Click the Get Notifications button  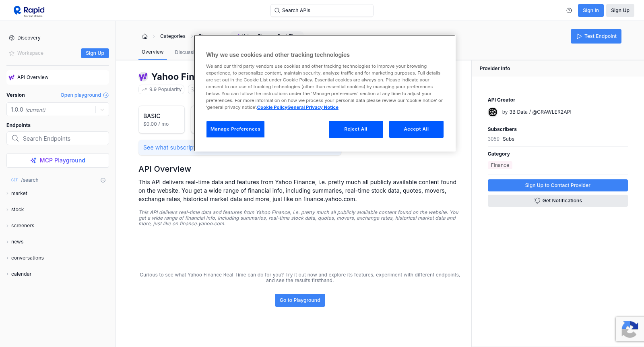(558, 201)
